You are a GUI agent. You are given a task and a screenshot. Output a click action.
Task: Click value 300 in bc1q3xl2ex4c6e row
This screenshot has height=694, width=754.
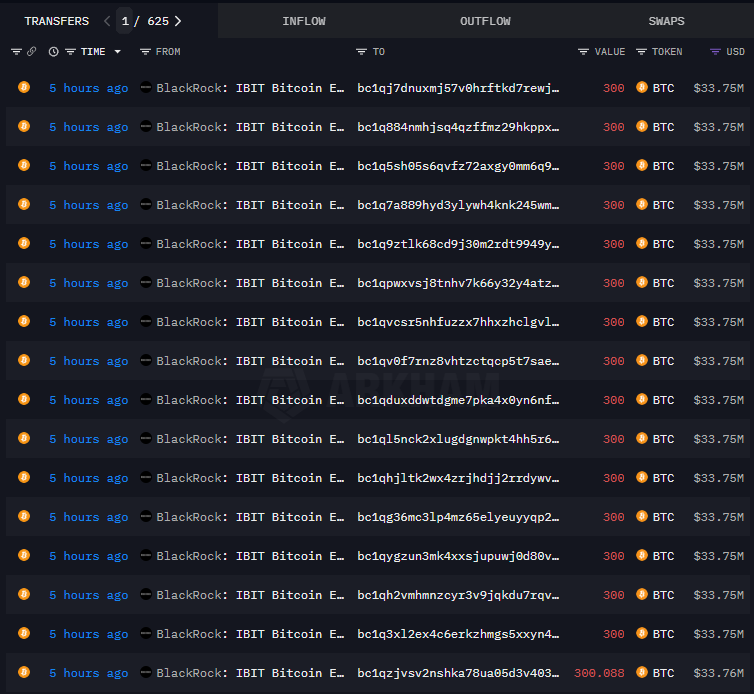pos(614,633)
